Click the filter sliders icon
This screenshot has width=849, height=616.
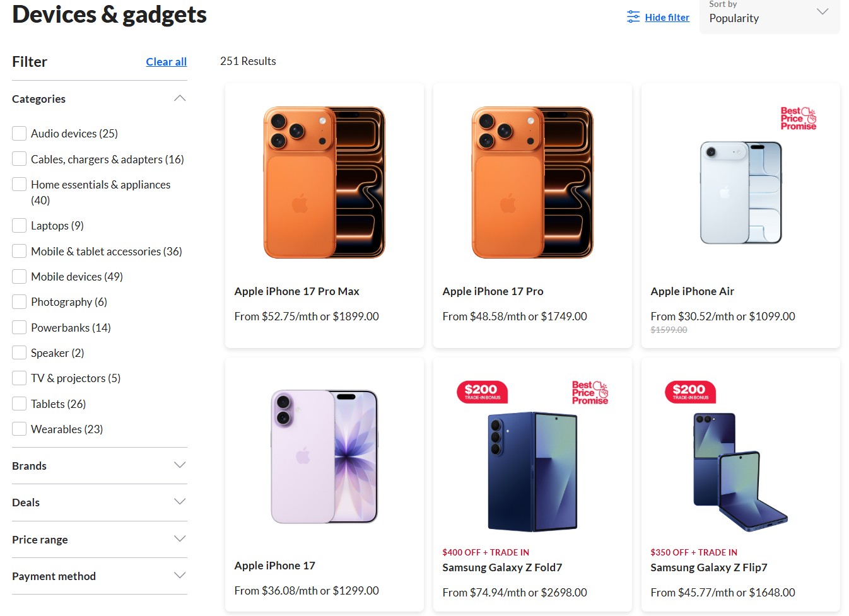[633, 17]
